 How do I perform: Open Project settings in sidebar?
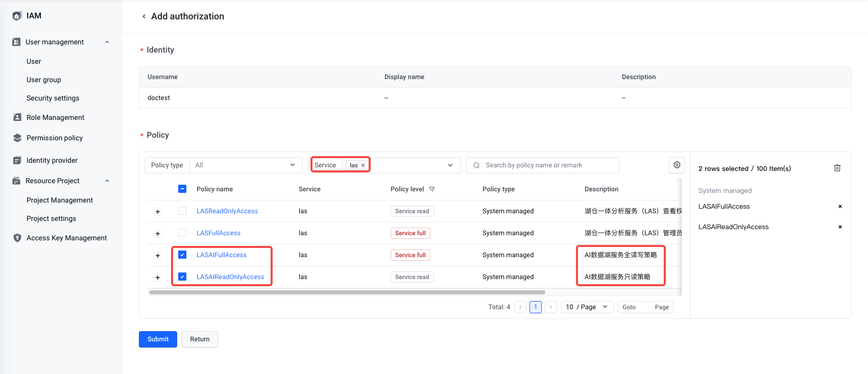(52, 218)
